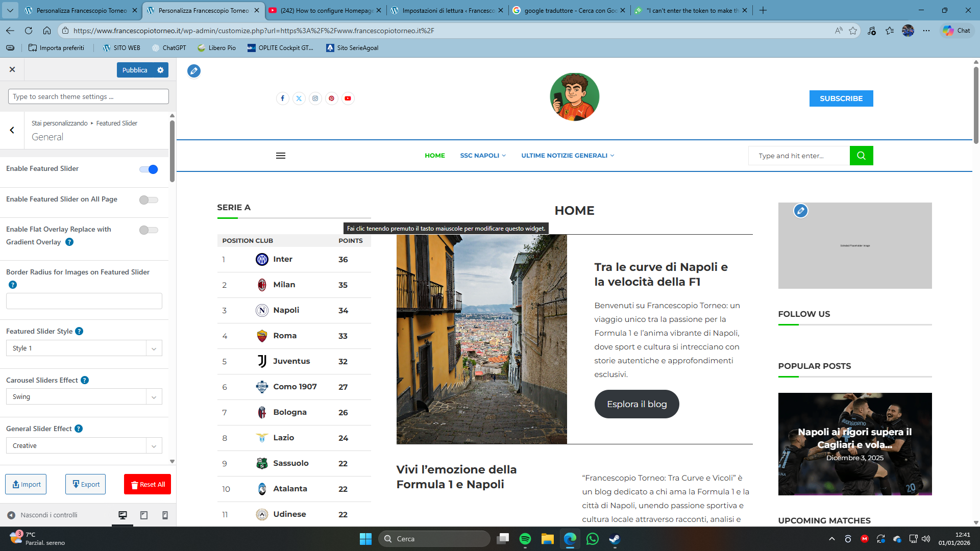Open the General Slider Effect dropdown
980x551 pixels.
pyautogui.click(x=84, y=445)
